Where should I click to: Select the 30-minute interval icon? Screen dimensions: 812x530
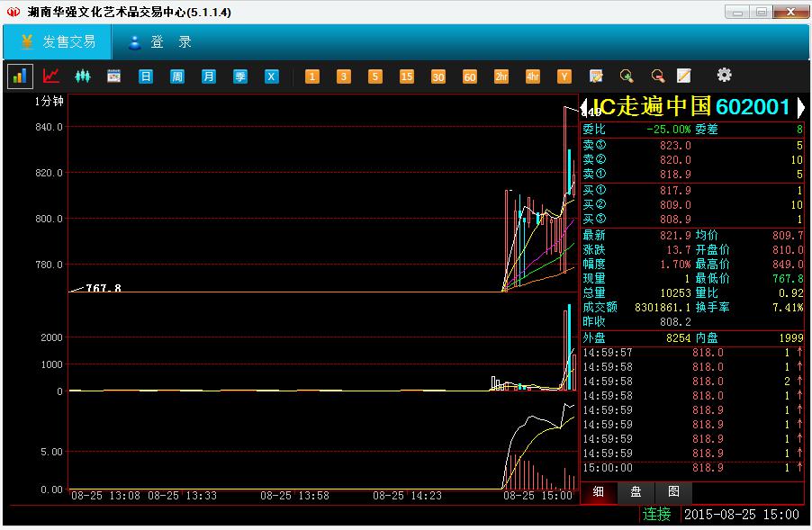click(438, 76)
